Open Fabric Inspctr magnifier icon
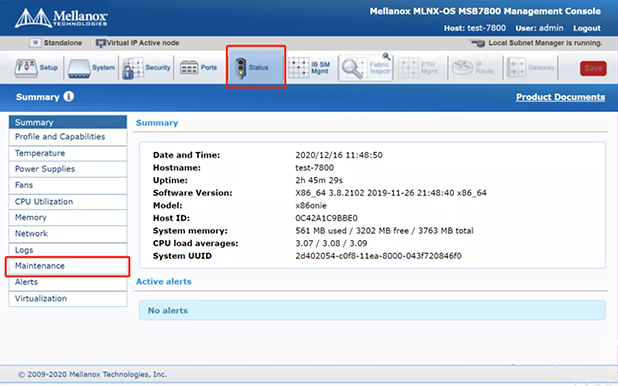 (x=352, y=69)
